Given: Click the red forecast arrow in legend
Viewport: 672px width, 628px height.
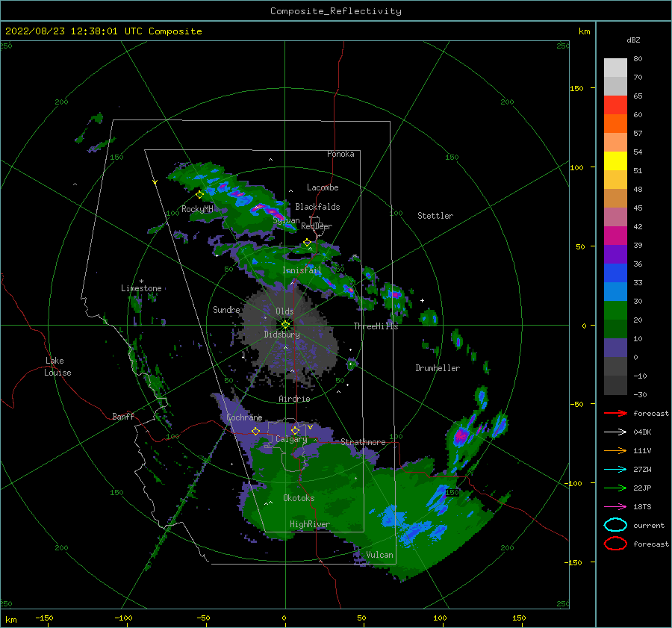Looking at the screenshot, I should coord(615,413).
